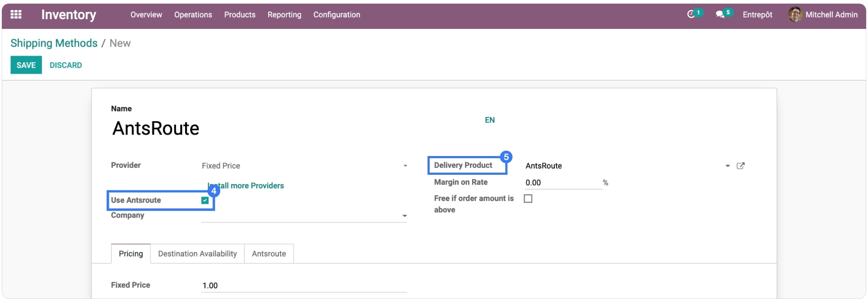The image size is (868, 302).
Task: Open the activities clock icon
Action: click(691, 14)
